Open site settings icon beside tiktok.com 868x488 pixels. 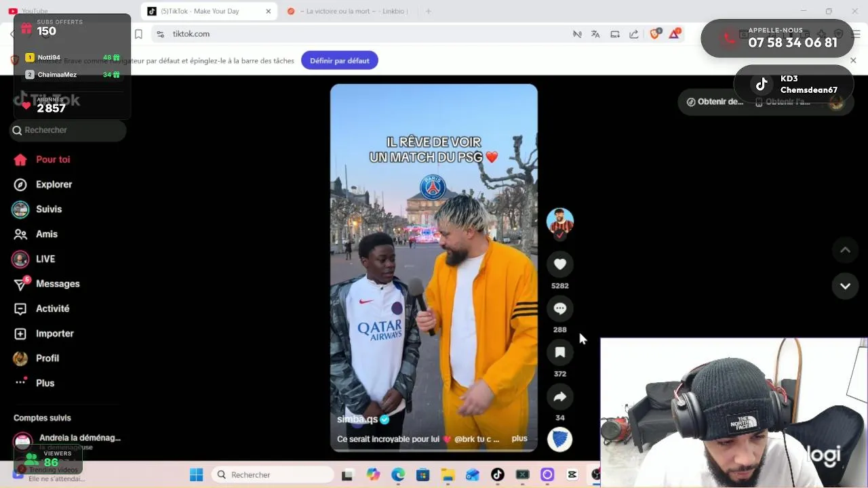pos(160,34)
